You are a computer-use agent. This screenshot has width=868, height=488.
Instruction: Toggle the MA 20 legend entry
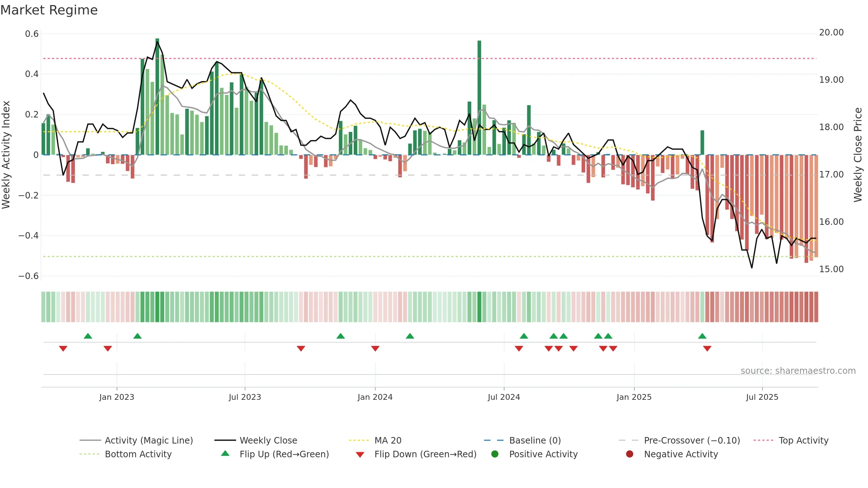[375, 440]
